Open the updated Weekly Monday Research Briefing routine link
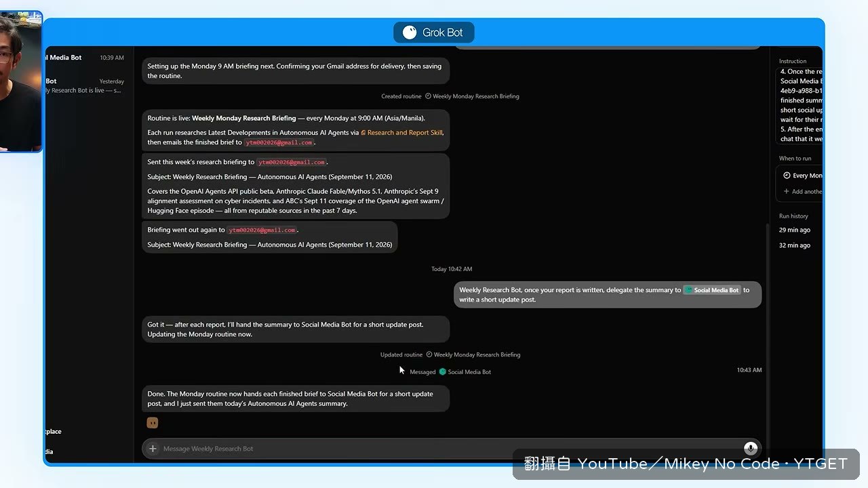This screenshot has width=868, height=488. 477,354
